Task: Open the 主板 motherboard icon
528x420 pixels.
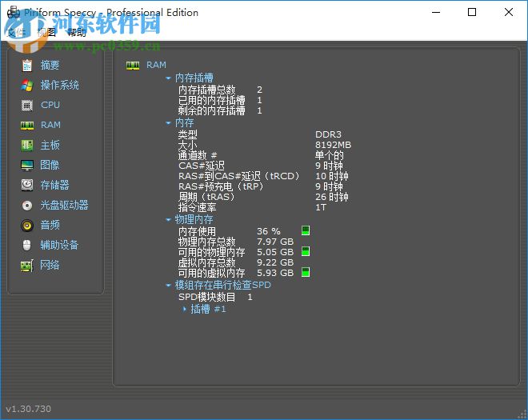Action: pyautogui.click(x=27, y=146)
